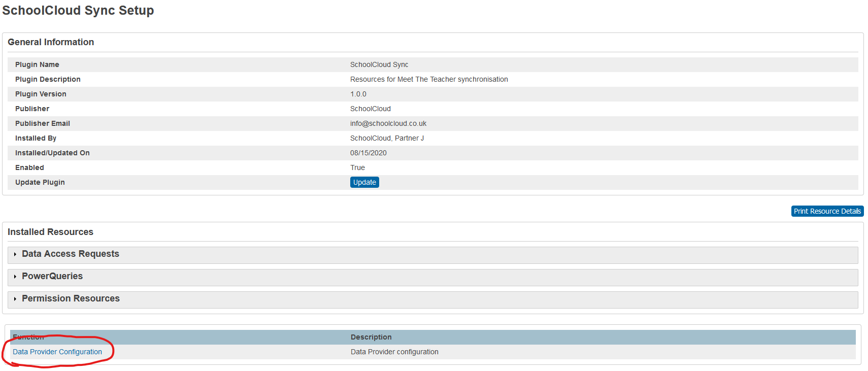Select the plugin name value SchoolCloud Sync
The height and width of the screenshot is (371, 868).
click(x=379, y=64)
